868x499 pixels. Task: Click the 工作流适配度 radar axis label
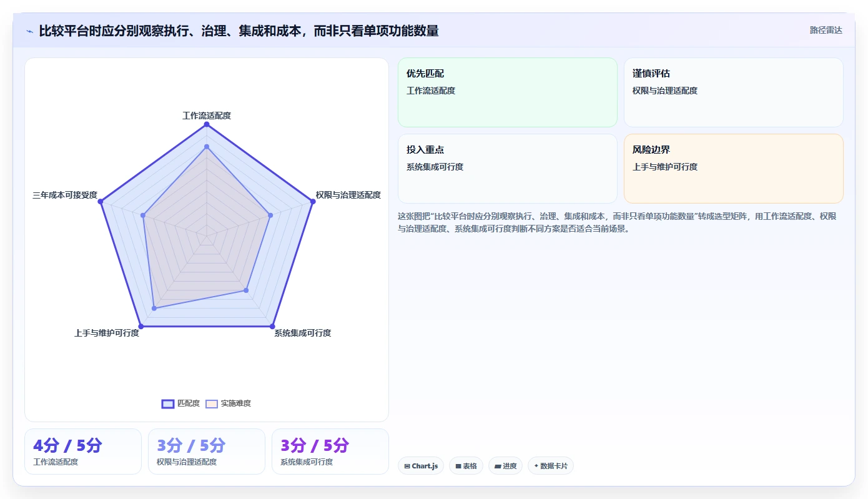pos(207,116)
